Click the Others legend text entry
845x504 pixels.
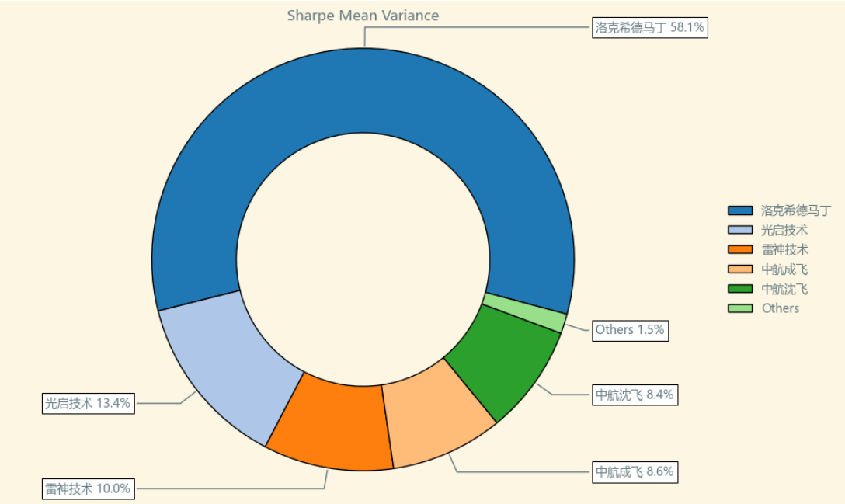[781, 308]
